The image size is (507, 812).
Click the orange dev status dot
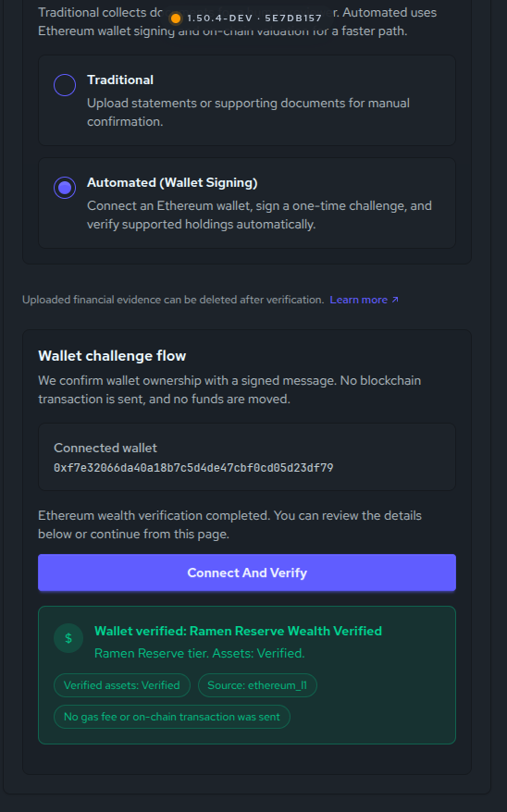tap(176, 18)
